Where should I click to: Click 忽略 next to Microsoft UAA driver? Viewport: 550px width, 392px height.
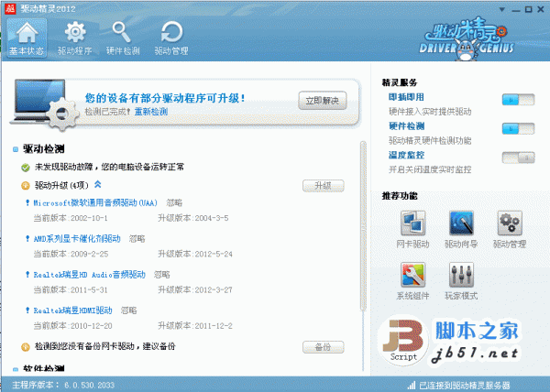tap(174, 202)
